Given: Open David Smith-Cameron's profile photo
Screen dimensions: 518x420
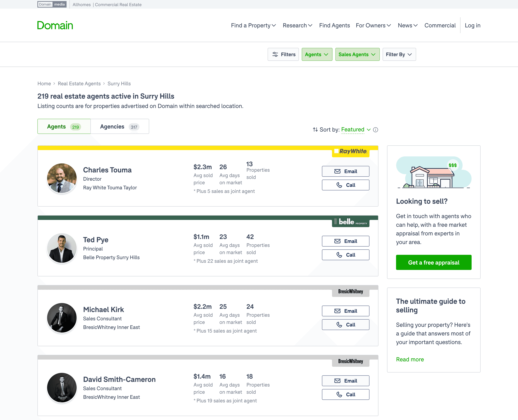Looking at the screenshot, I should pyautogui.click(x=62, y=388).
